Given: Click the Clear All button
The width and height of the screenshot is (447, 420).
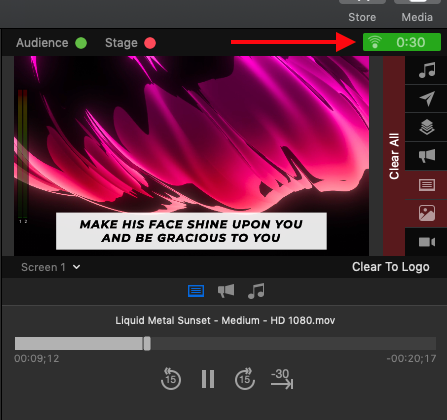Looking at the screenshot, I should pyautogui.click(x=394, y=156).
